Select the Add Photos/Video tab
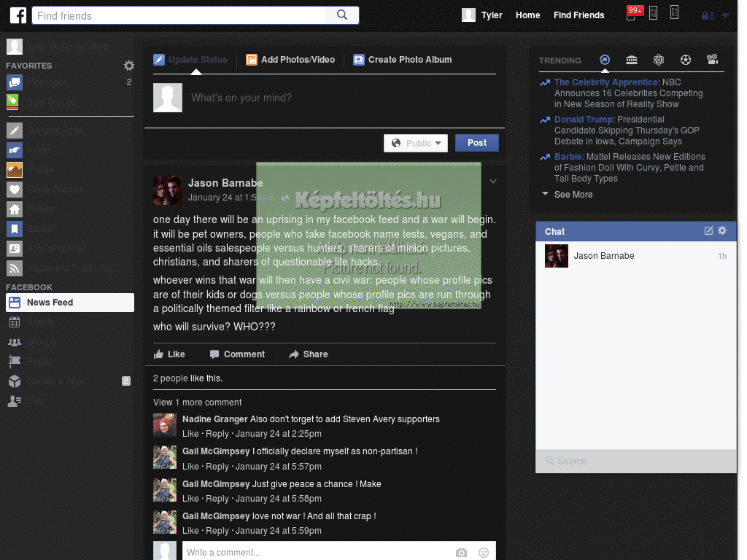The width and height of the screenshot is (747, 560). pyautogui.click(x=290, y=60)
